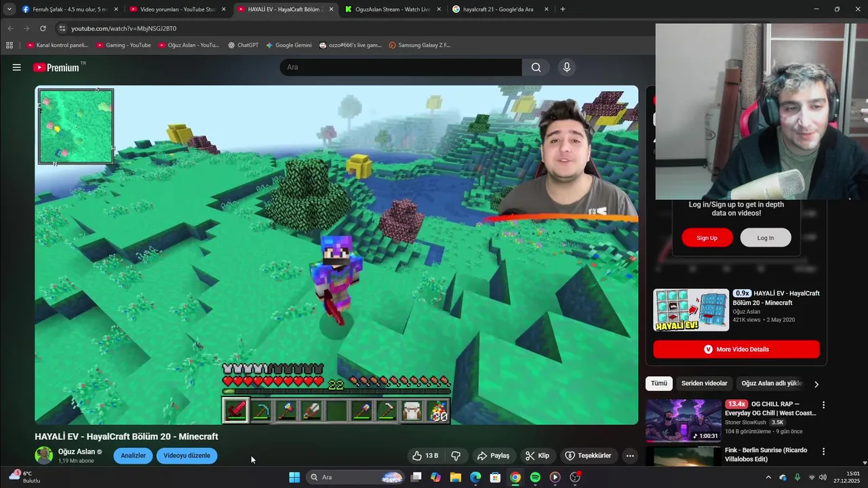Show more filter chips with right arrow

click(x=816, y=384)
